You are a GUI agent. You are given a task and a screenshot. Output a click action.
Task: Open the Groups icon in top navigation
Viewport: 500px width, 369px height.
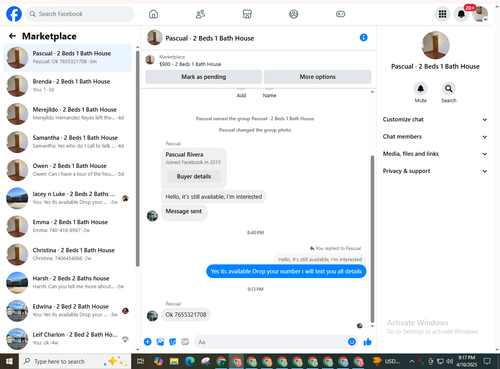click(294, 14)
